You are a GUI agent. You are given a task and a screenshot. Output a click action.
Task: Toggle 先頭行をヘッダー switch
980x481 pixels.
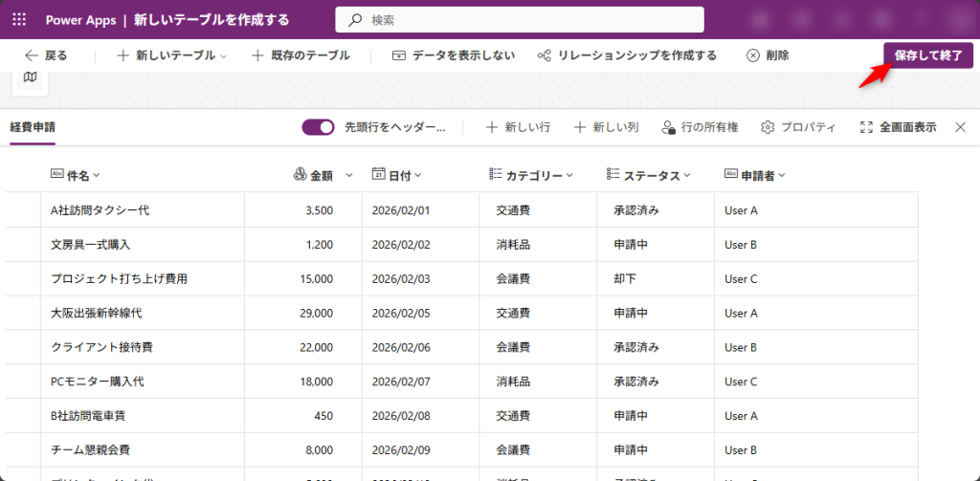coord(319,127)
